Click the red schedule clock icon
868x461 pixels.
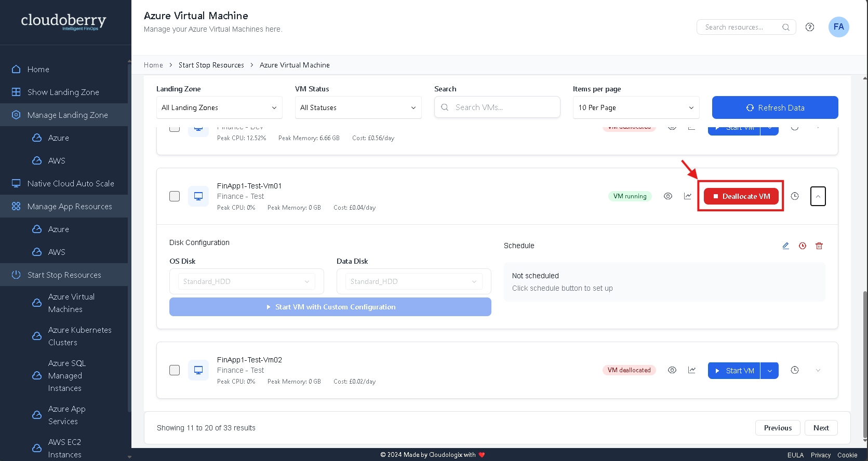(803, 246)
